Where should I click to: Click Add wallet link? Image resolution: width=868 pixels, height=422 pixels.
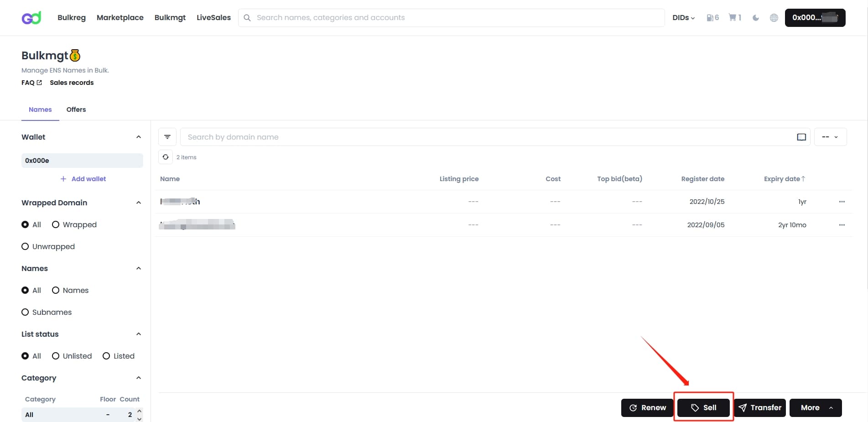coord(83,179)
